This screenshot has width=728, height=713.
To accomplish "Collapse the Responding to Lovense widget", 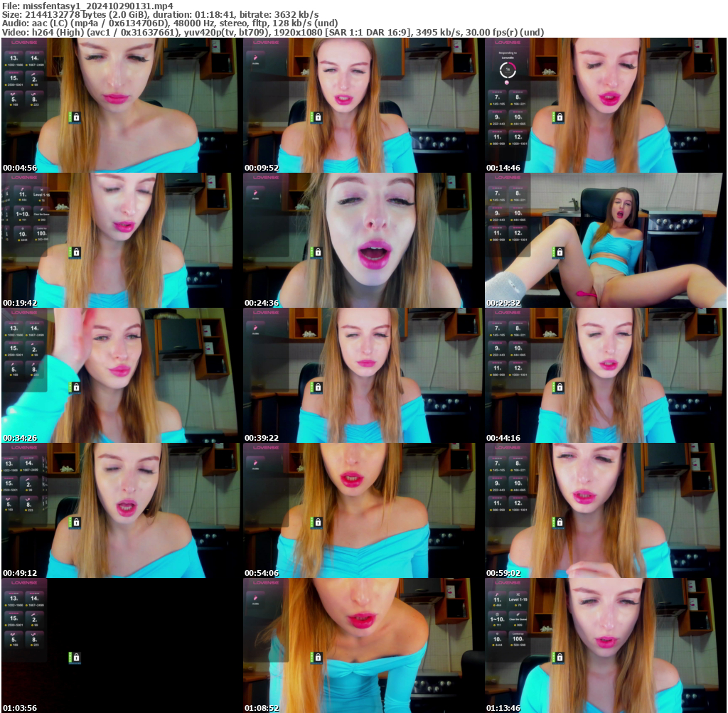I will pyautogui.click(x=507, y=53).
